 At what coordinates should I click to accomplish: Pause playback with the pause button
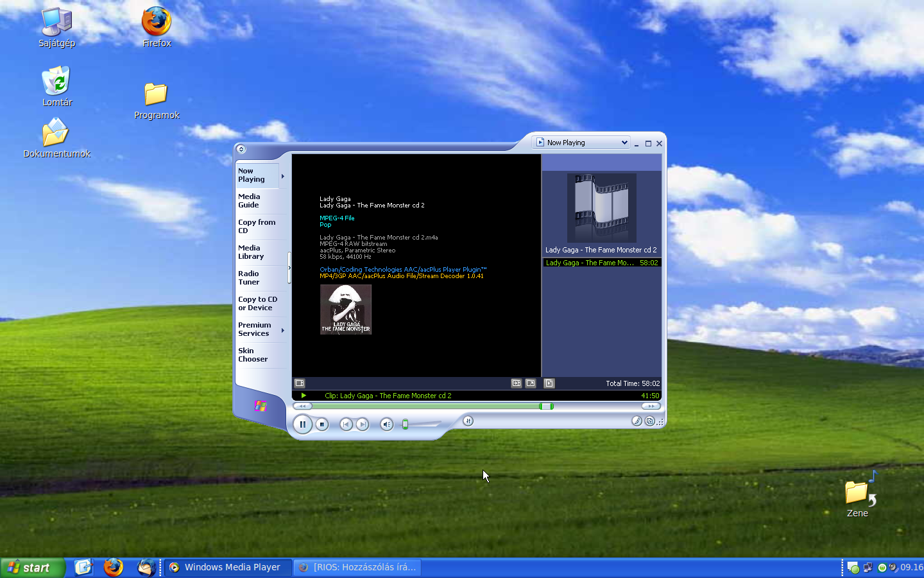[302, 425]
